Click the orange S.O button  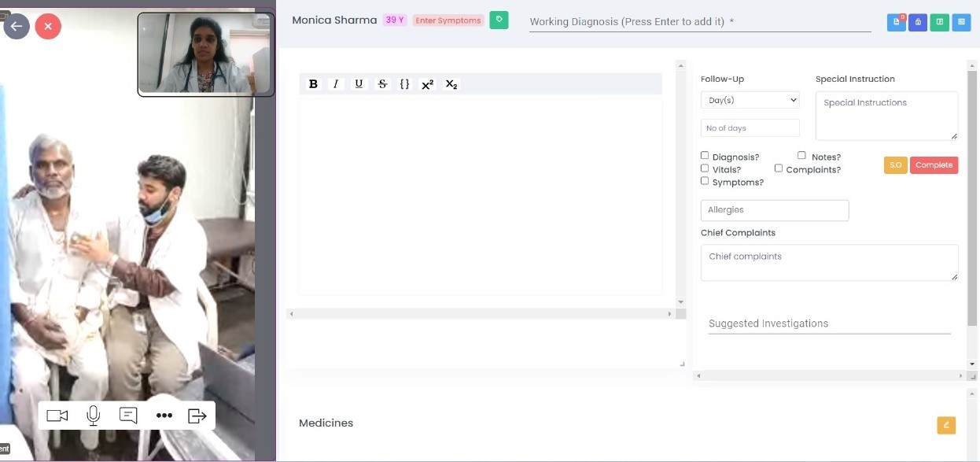click(895, 165)
